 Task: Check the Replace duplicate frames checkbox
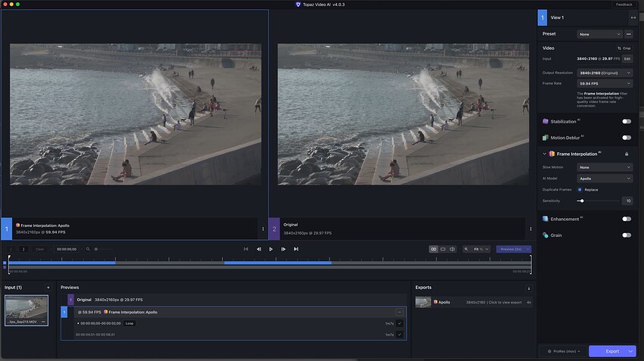pos(580,189)
